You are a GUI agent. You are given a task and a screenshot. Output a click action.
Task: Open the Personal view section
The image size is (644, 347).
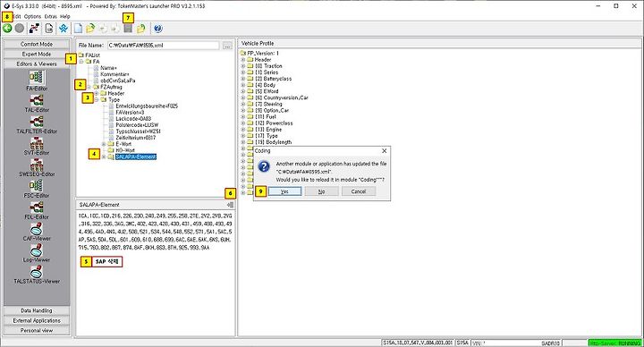(37, 330)
